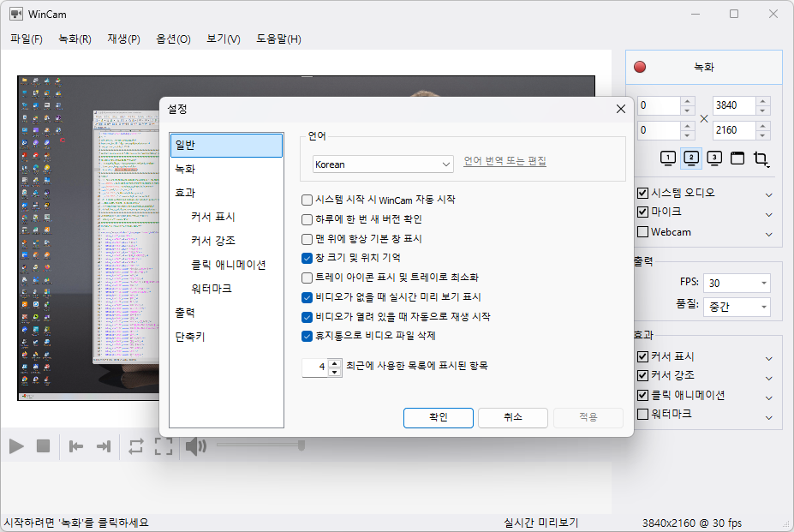Select monitor 3 capture icon

(714, 158)
